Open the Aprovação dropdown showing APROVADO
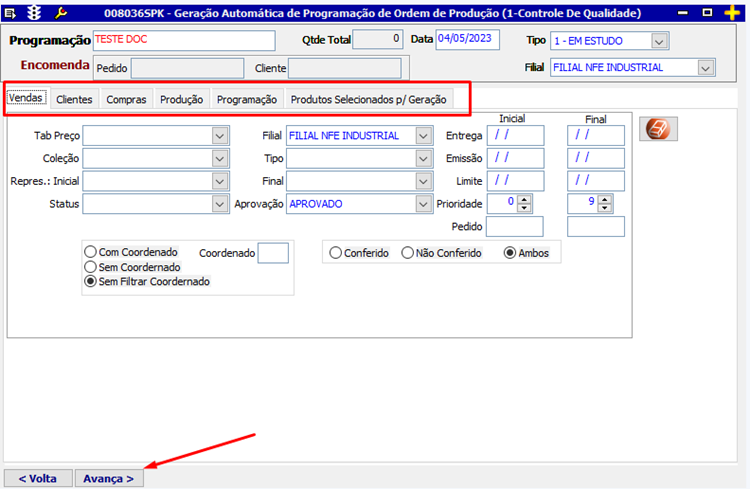 pyautogui.click(x=423, y=204)
